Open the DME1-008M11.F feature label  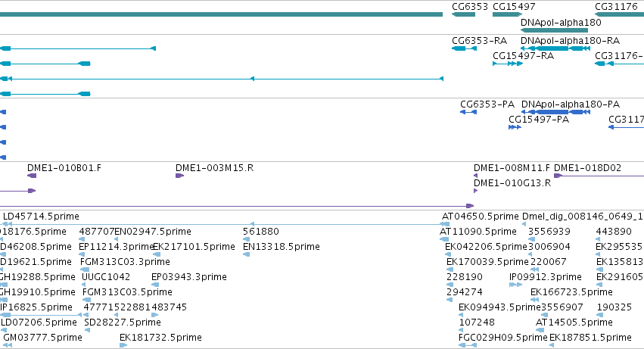(512, 168)
